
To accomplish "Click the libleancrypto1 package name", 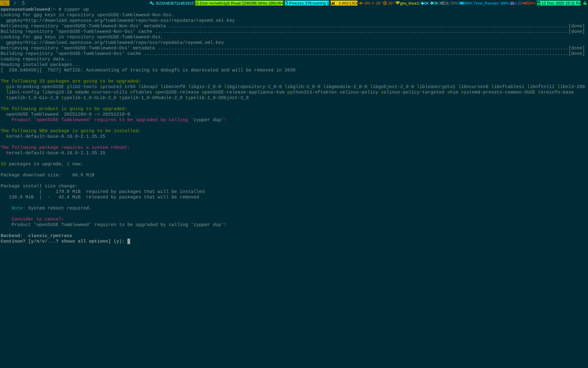I will tap(436, 87).
